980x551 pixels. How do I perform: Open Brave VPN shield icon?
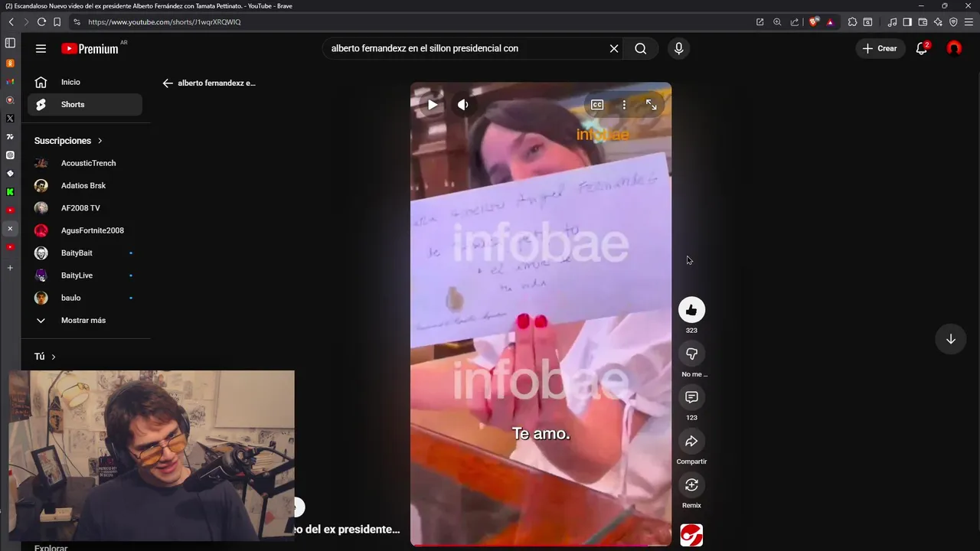tap(953, 22)
